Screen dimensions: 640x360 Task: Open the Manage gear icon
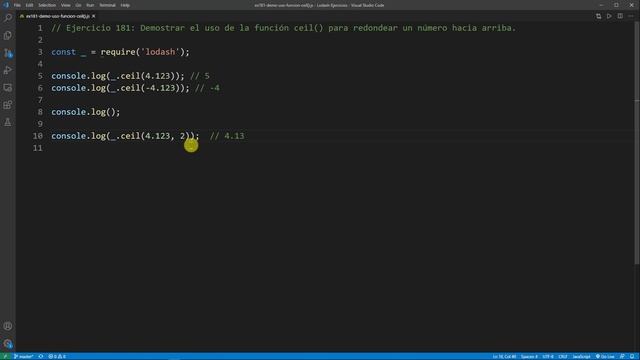click(8, 344)
